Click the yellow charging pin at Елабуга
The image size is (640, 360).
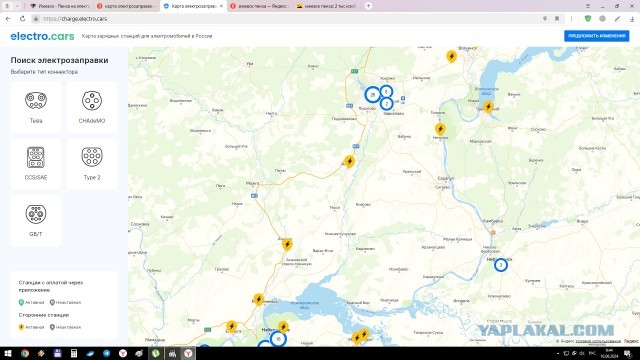(231, 326)
